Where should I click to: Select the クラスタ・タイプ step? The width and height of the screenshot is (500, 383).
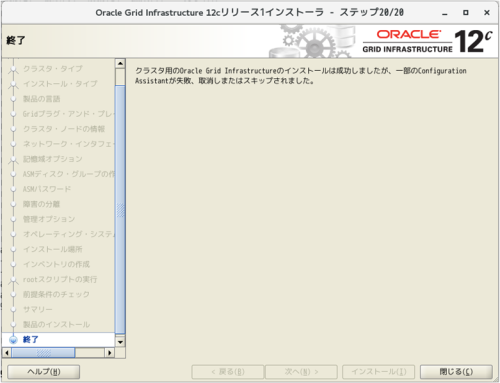(53, 69)
